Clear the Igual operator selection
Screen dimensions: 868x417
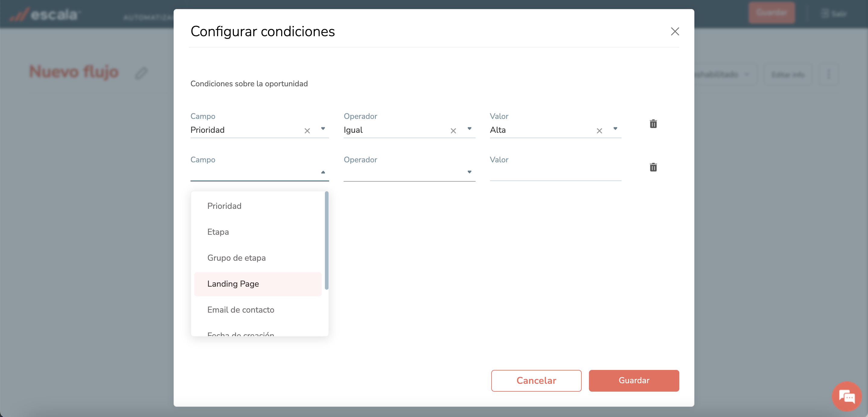coord(453,131)
